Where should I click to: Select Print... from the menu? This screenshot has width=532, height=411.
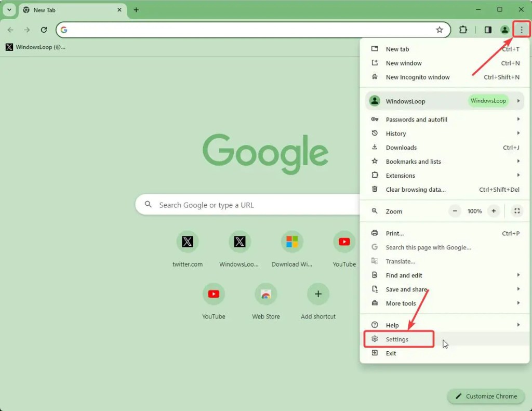445,233
